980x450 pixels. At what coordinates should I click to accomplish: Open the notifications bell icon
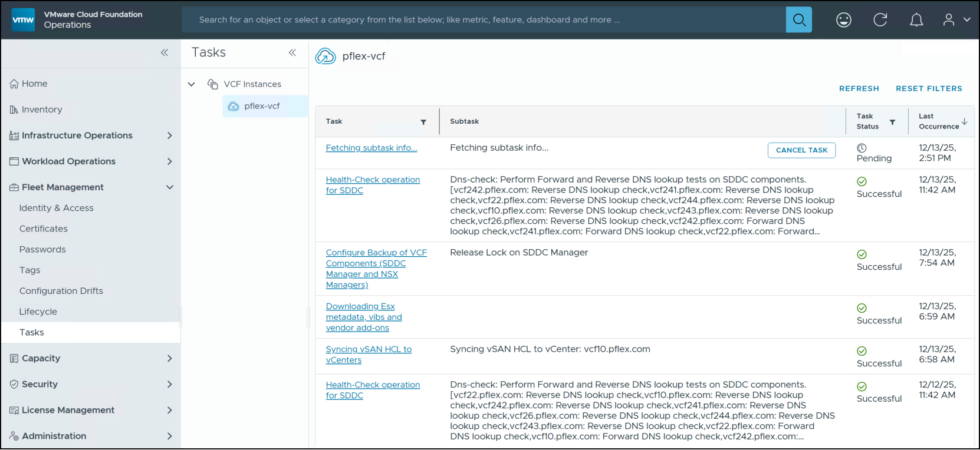pyautogui.click(x=916, y=20)
